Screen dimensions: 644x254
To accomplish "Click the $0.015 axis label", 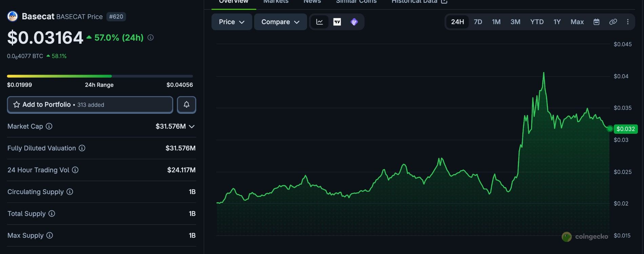I will pyautogui.click(x=622, y=236).
